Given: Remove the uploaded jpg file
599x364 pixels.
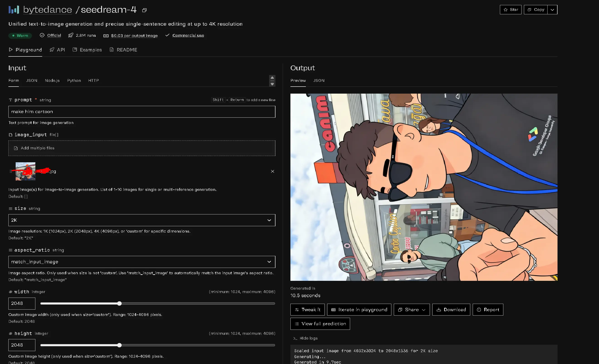Looking at the screenshot, I should click(x=272, y=171).
